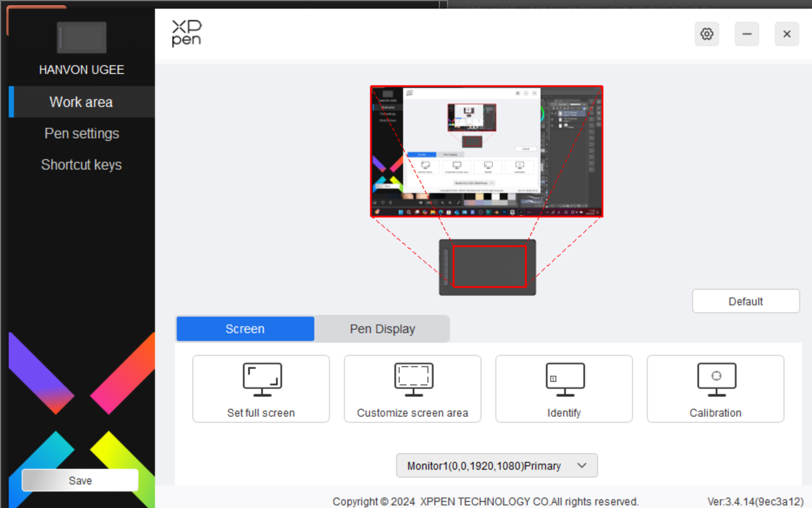This screenshot has height=508, width=812.
Task: Choose Customize screen area option
Action: (413, 389)
